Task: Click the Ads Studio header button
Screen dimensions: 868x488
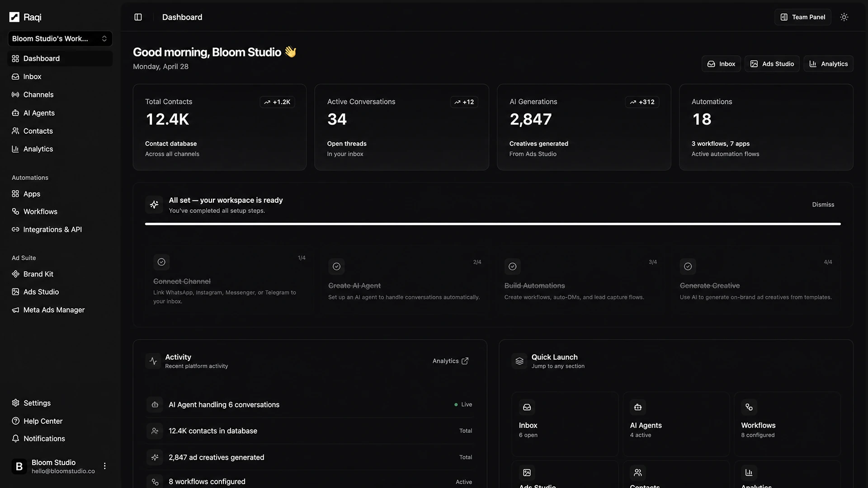Action: (772, 64)
